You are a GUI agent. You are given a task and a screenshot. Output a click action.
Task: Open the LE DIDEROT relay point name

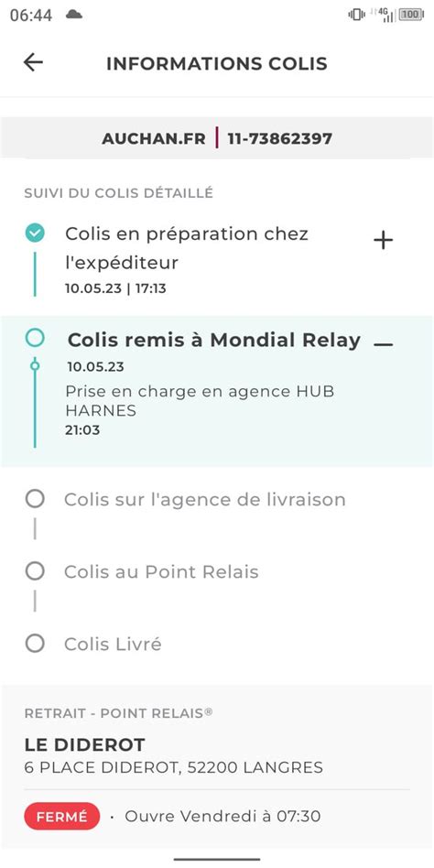85,744
